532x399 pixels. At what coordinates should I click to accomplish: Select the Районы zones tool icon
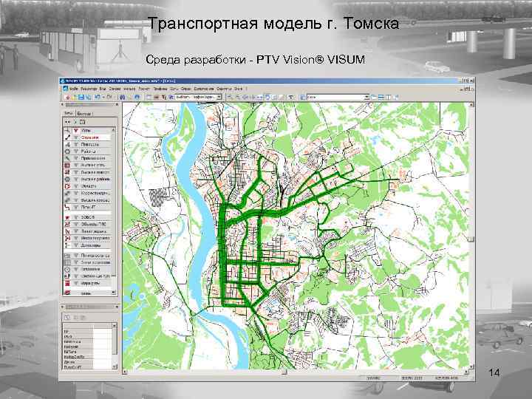[67, 151]
